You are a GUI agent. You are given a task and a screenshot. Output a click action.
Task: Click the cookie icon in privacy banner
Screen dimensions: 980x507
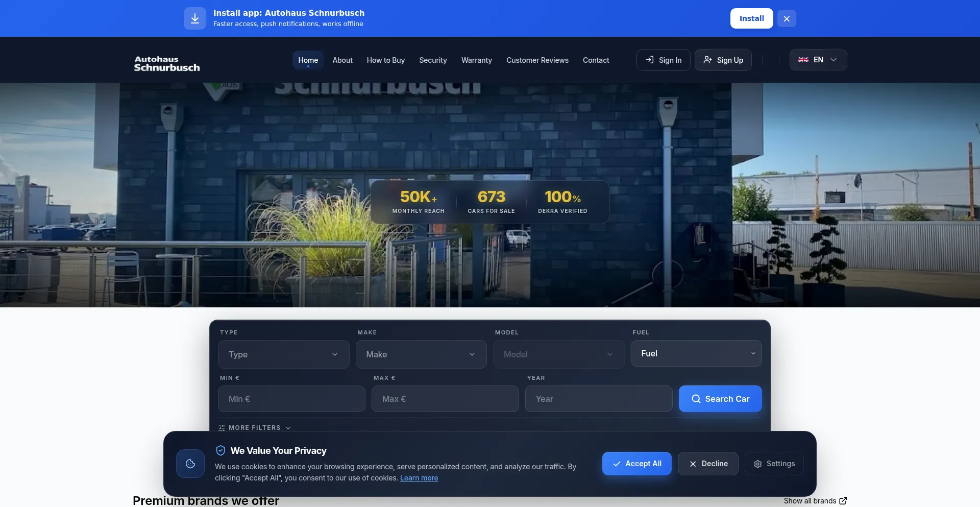tap(190, 464)
